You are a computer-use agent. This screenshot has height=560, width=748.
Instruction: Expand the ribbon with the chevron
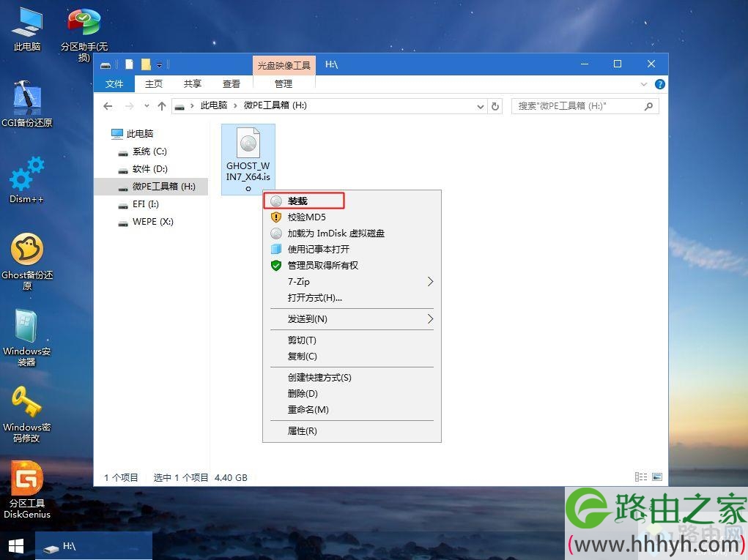[643, 84]
